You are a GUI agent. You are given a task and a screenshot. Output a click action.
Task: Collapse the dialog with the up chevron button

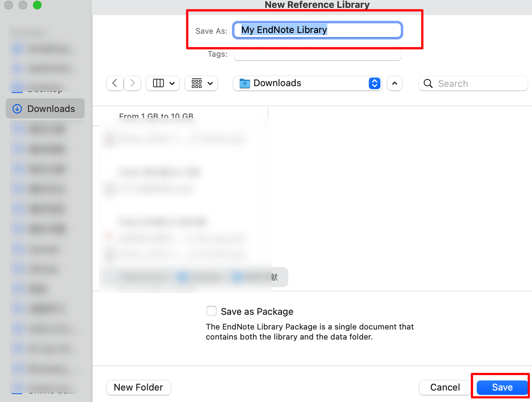395,83
